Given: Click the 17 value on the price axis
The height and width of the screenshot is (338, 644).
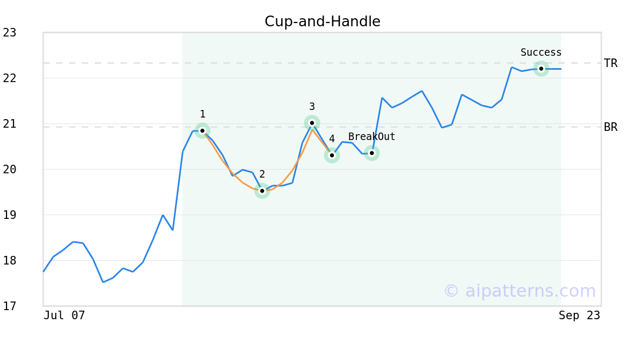Looking at the screenshot, I should tap(10, 306).
